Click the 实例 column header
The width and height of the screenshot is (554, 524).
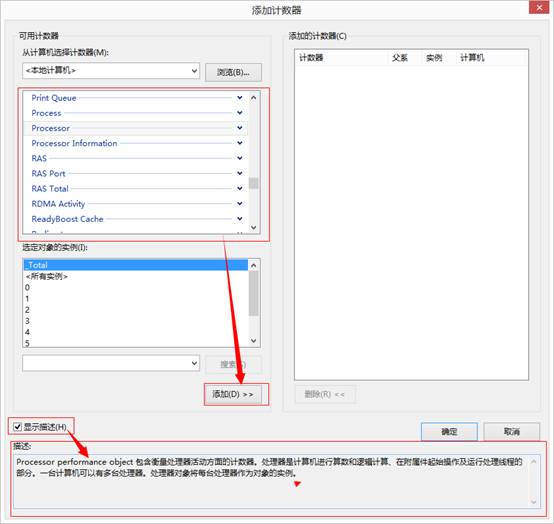point(439,58)
